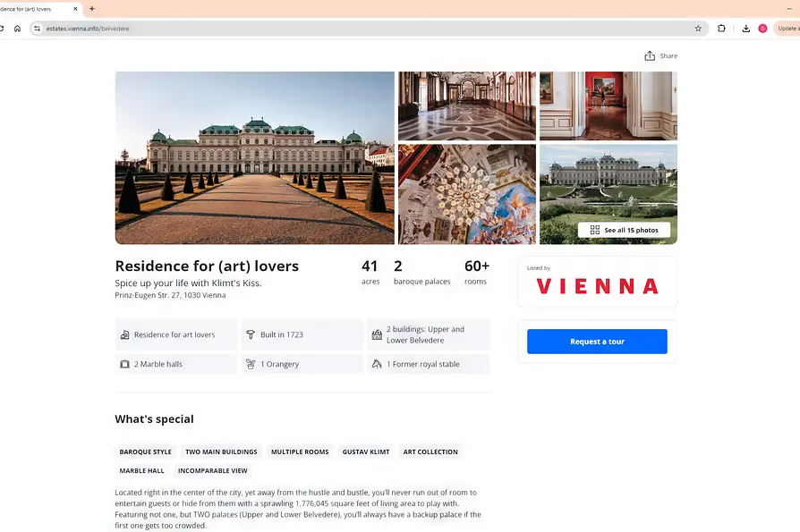
Task: Bookmark the page with the star icon
Action: 698,28
